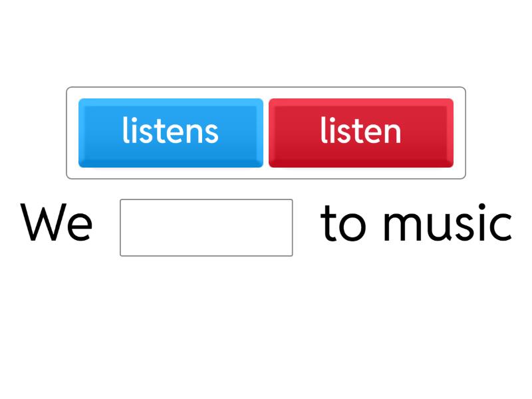The image size is (532, 399).
Task: Focus the empty rectangle between "We" and "to"
Action: 206,227
